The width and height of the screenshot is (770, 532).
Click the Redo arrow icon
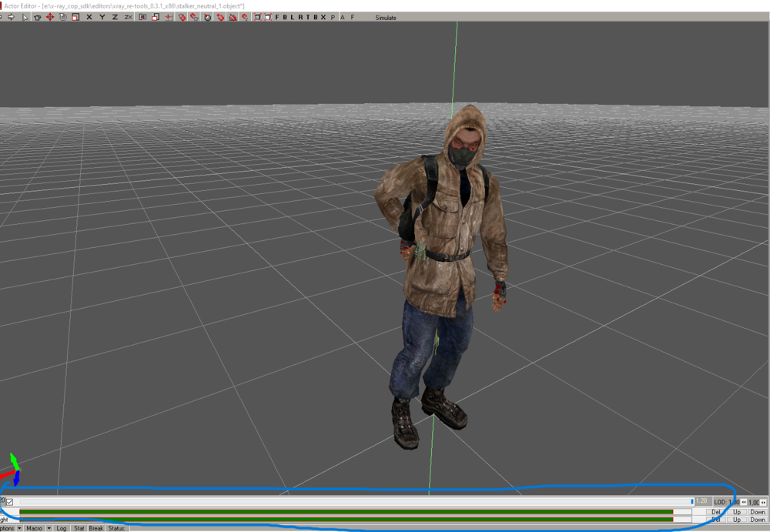(x=12, y=17)
